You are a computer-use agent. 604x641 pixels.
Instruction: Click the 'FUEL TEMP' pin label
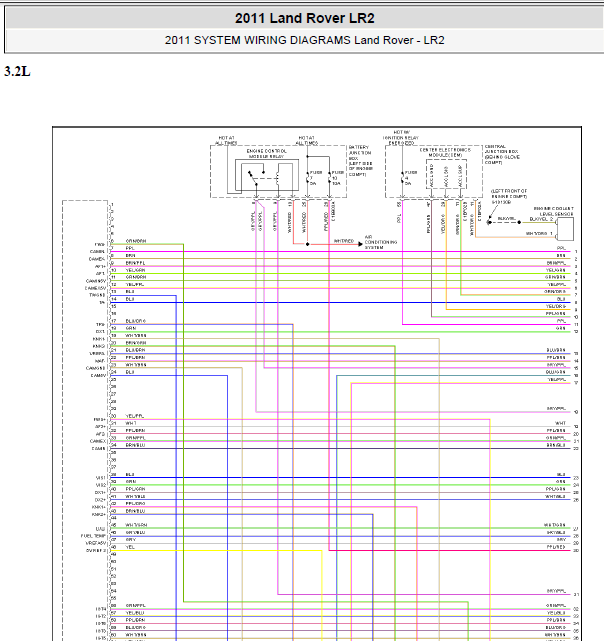click(93, 536)
